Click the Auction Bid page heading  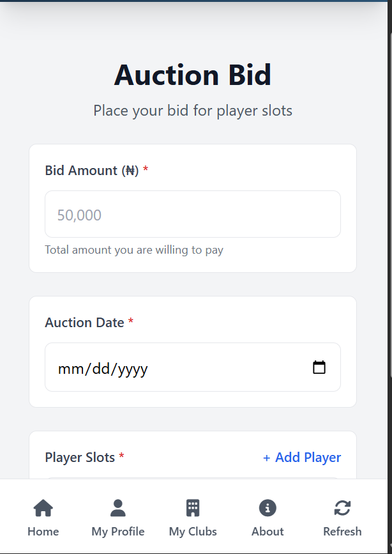192,75
